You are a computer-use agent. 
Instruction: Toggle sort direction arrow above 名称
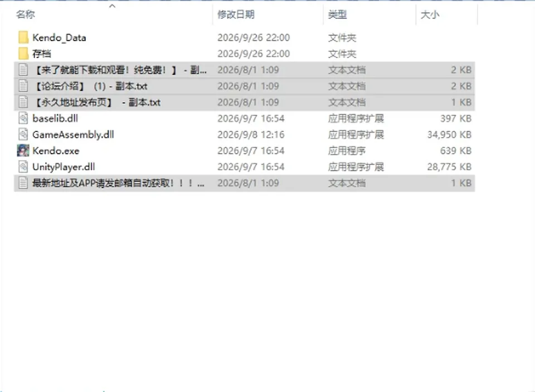[112, 6]
